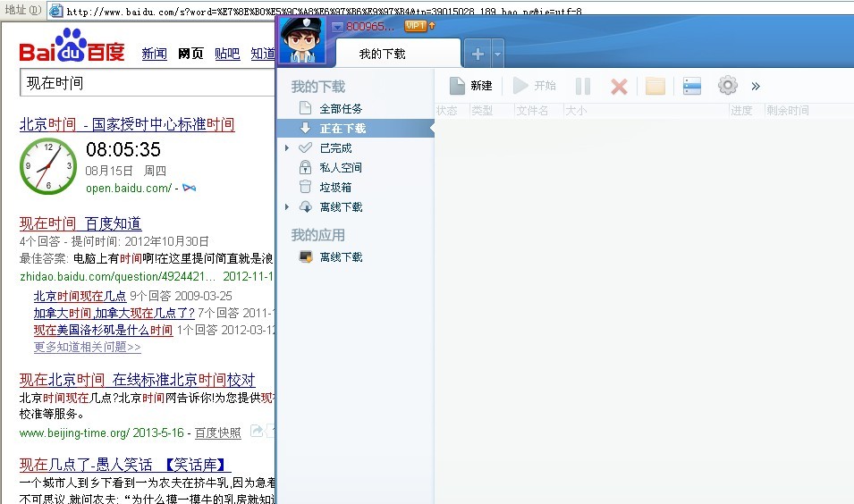Click the 全部任务 document icon
The height and width of the screenshot is (504, 854).
pos(305,108)
